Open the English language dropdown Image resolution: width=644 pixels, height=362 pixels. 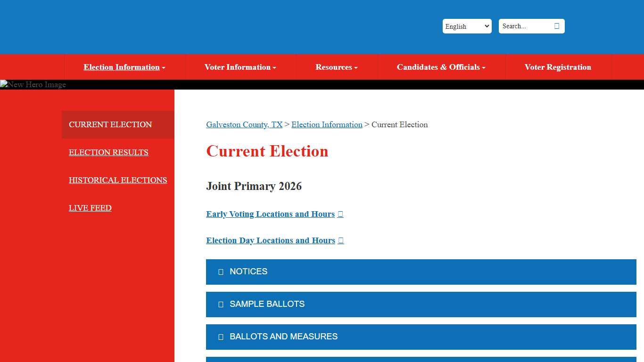point(467,26)
